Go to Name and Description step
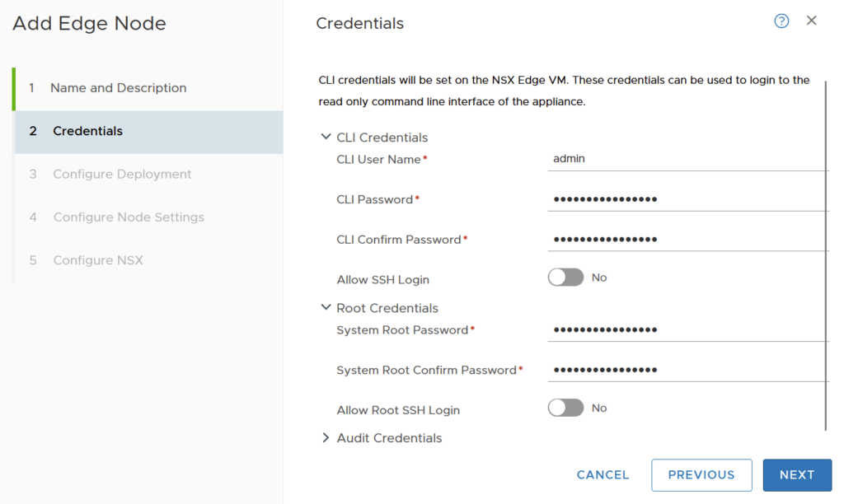This screenshot has height=504, width=844. [118, 88]
